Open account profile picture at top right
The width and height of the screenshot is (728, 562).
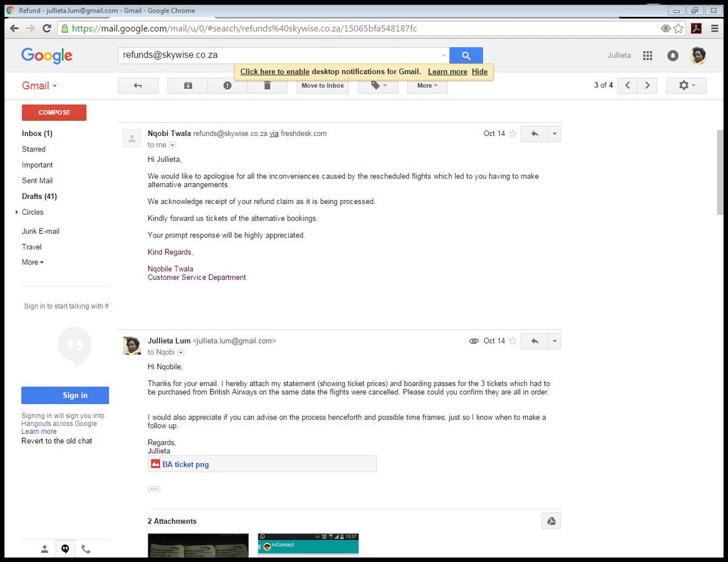pos(698,55)
